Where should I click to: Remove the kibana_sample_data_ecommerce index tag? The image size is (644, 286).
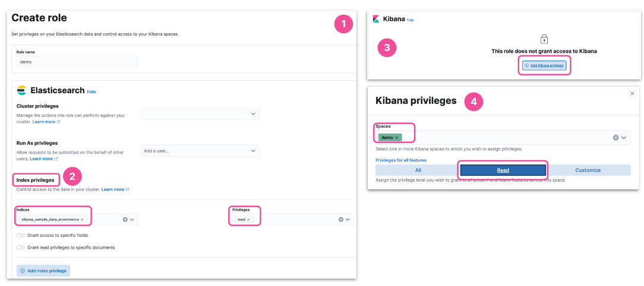click(83, 220)
